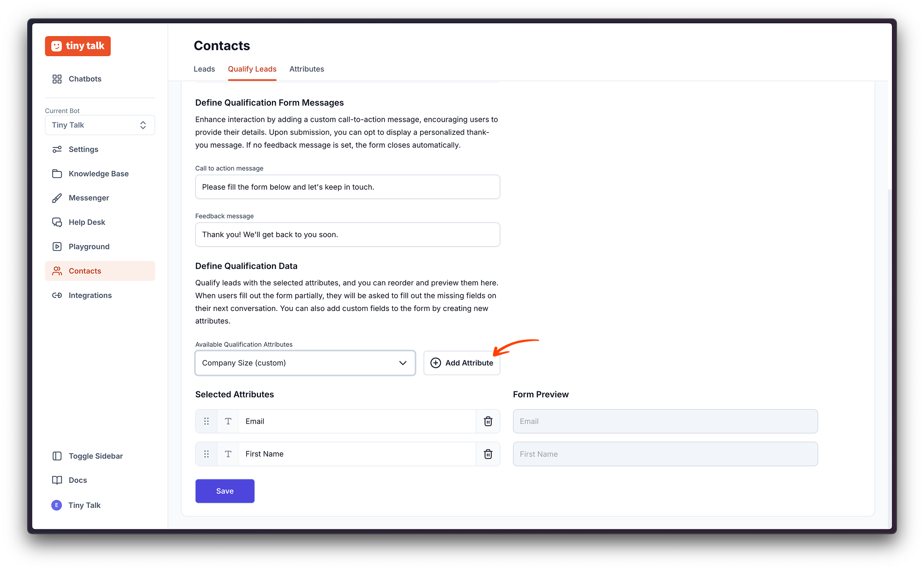Open Chatbots from sidebar
Viewport: 924px width, 570px height.
[x=85, y=79]
